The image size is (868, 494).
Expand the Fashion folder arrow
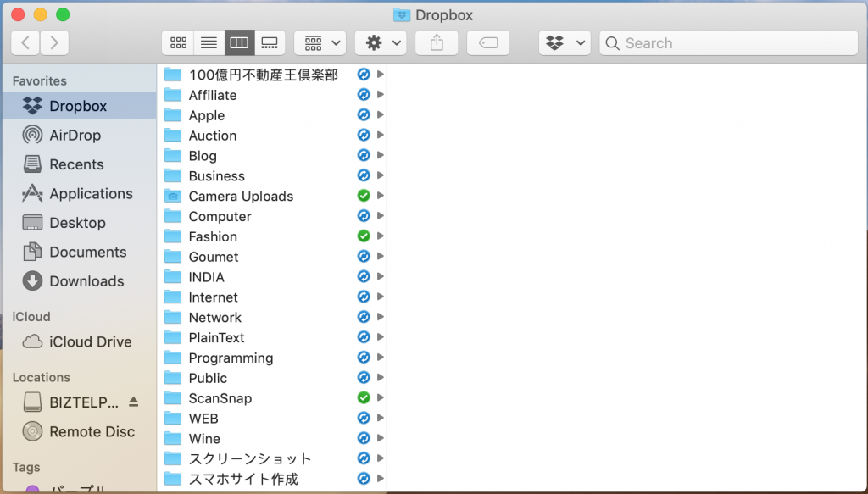pos(381,236)
